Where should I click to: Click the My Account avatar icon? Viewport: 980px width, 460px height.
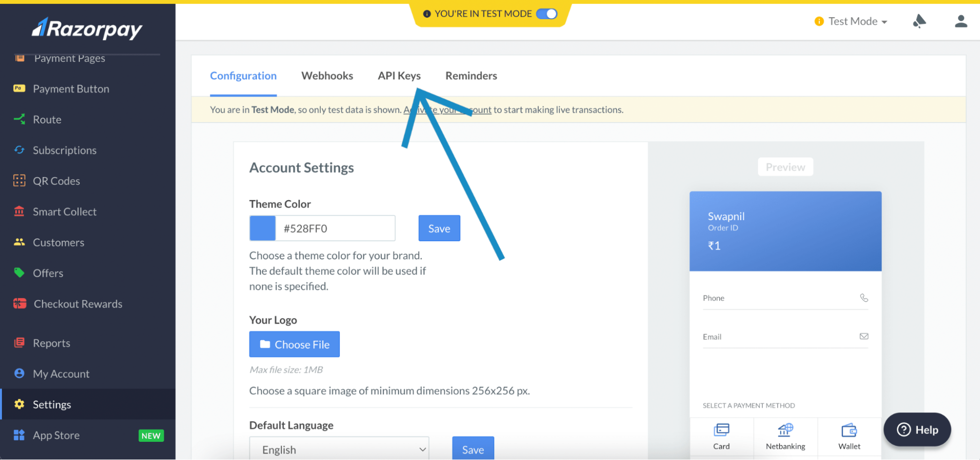point(19,373)
